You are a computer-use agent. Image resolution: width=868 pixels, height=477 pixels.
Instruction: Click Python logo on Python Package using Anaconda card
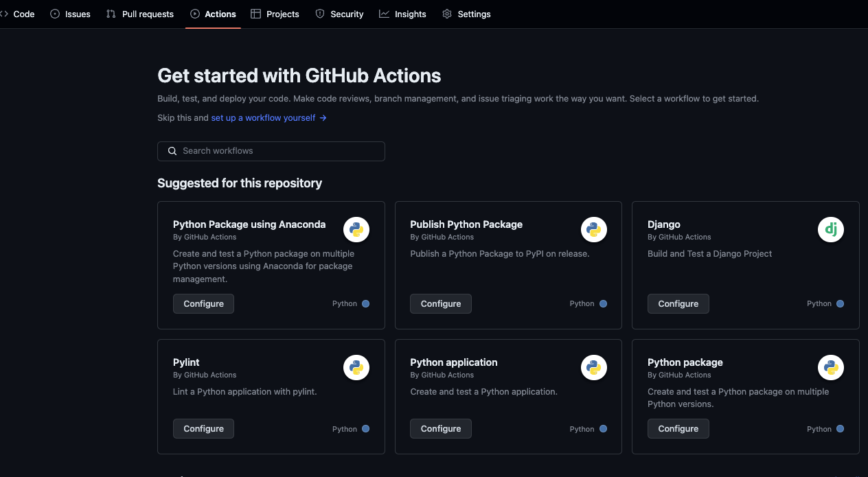(356, 229)
